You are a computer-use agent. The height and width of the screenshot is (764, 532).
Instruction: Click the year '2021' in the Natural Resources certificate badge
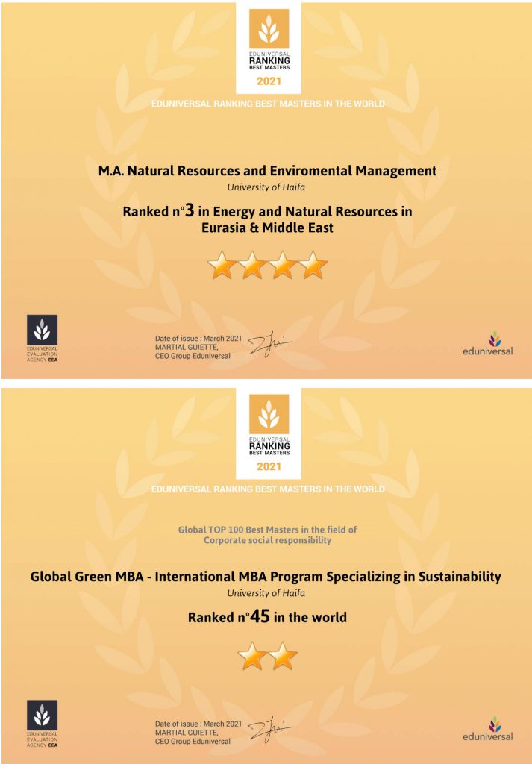coord(269,81)
